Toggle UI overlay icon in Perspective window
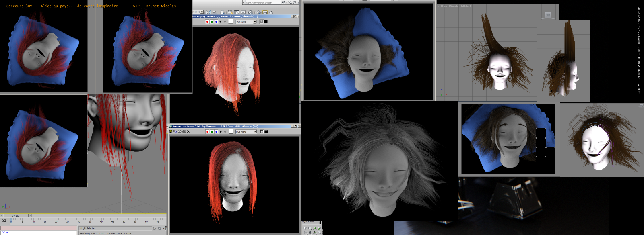 coord(262,131)
